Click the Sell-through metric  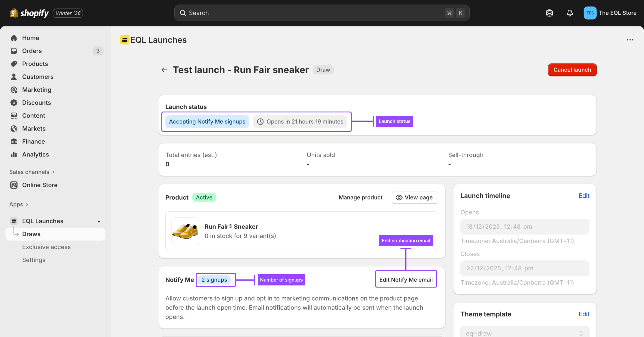[465, 159]
